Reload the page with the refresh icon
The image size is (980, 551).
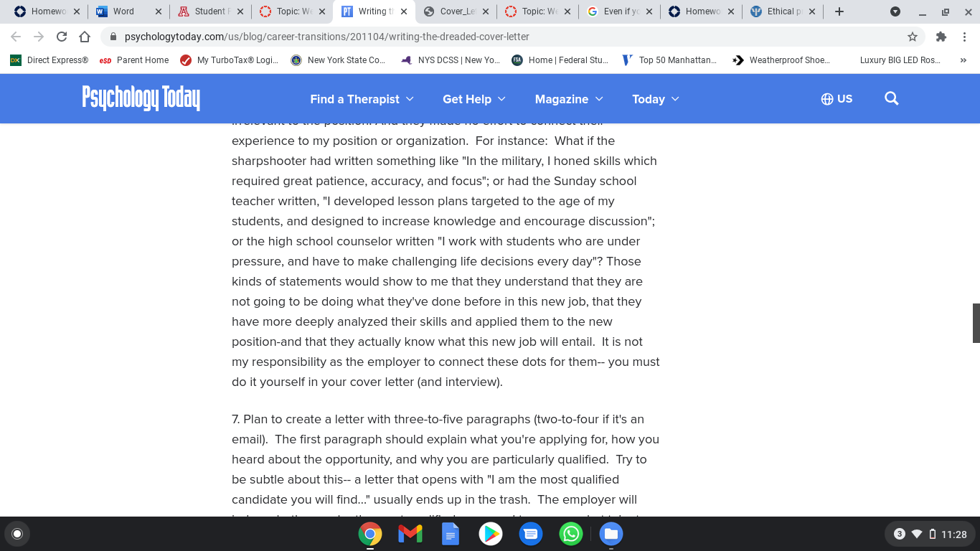[62, 37]
